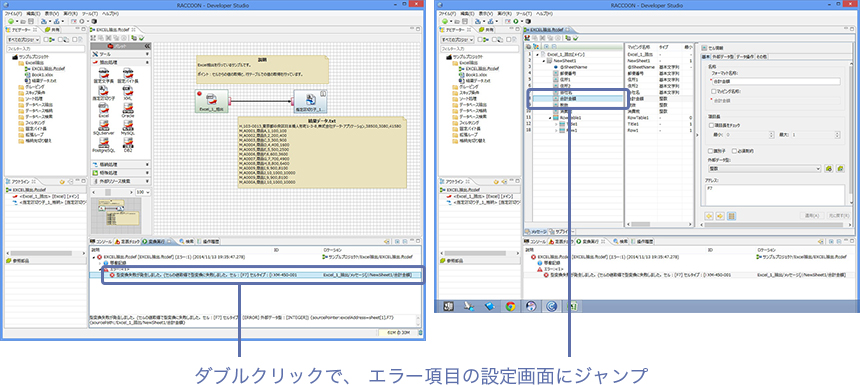Click Chrome icon on the taskbar
Image resolution: width=860 pixels, height=385 pixels.
click(510, 307)
